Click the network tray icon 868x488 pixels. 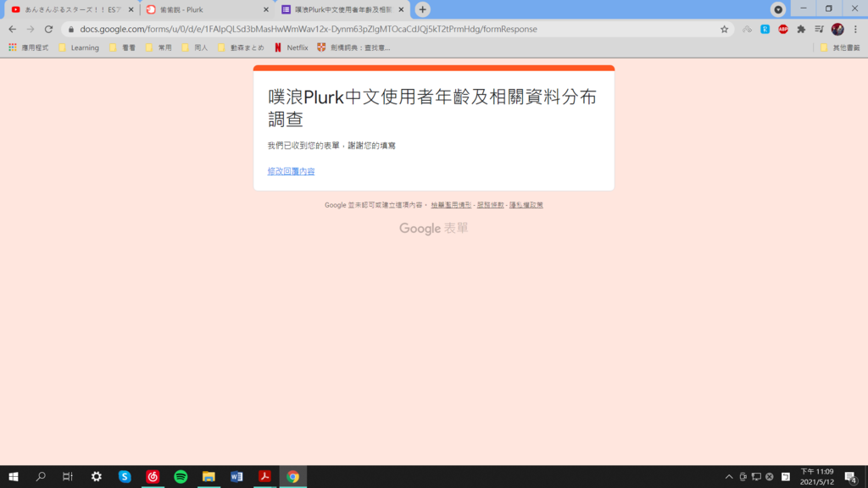pos(756,477)
